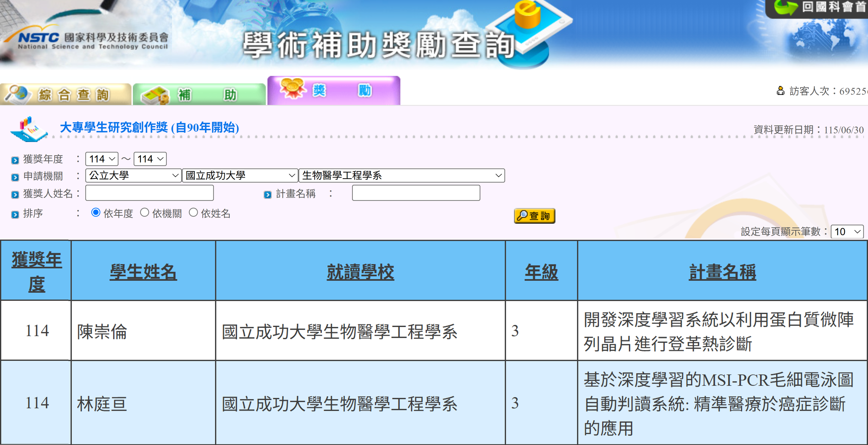This screenshot has width=868, height=445.
Task: Select the 獎勵 tab
Action: (334, 91)
